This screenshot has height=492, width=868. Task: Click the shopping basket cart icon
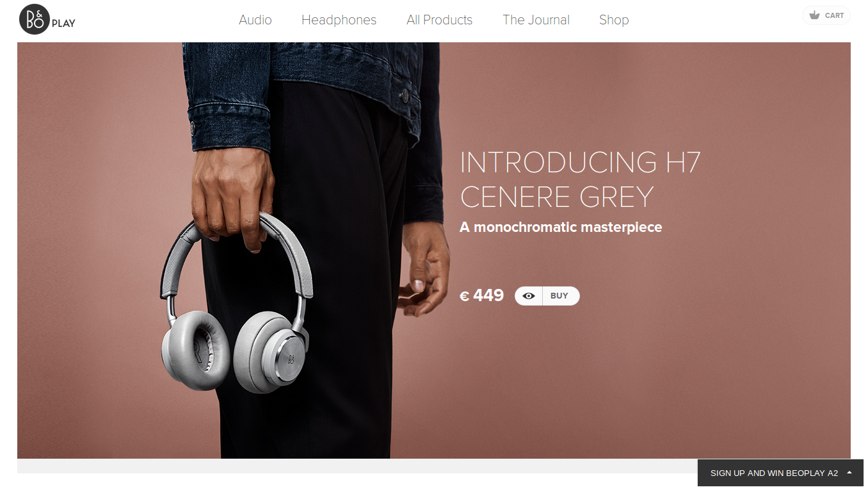pyautogui.click(x=814, y=15)
